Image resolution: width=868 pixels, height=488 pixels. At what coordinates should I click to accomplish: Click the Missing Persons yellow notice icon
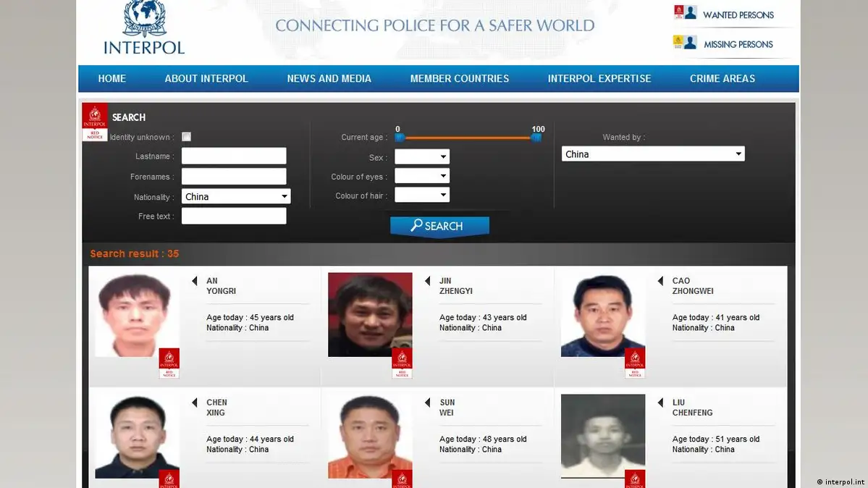[685, 43]
